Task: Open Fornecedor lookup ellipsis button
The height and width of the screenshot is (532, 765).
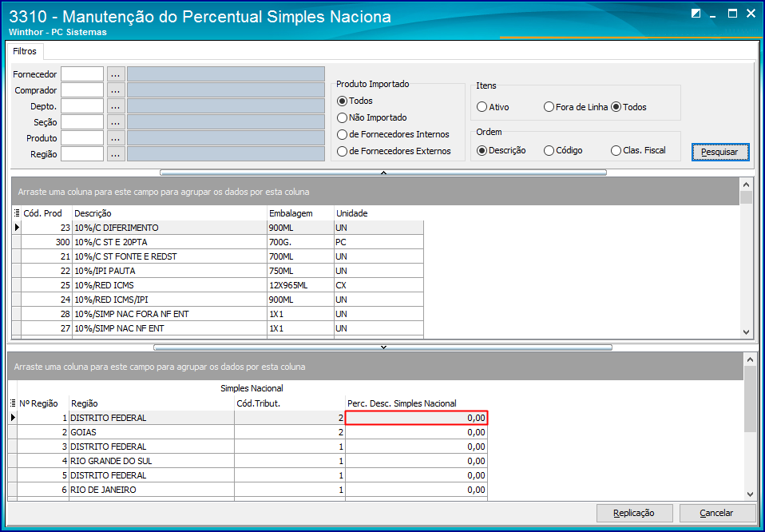Action: click(116, 74)
